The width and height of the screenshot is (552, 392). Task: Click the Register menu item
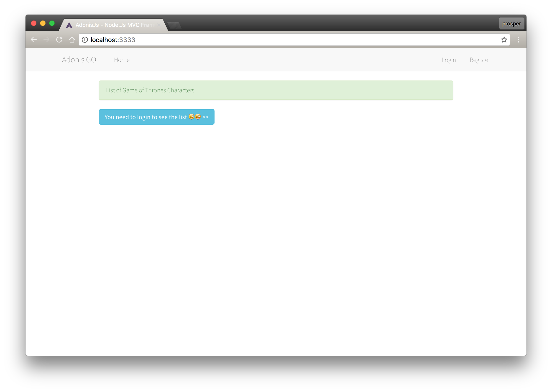tap(479, 59)
